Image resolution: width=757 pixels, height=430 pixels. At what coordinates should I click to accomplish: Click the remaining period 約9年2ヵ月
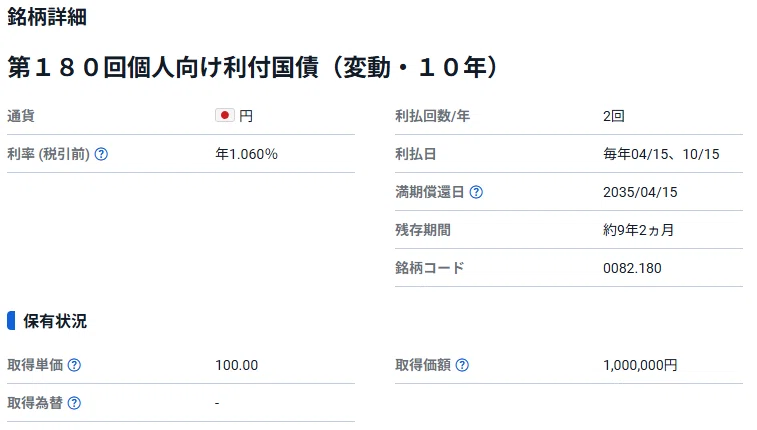(638, 230)
